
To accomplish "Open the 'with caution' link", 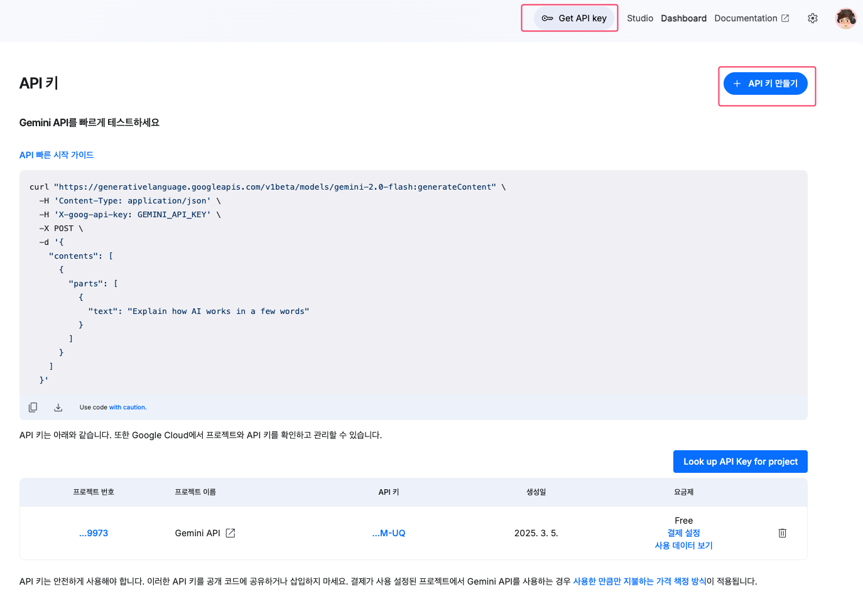I will [128, 408].
